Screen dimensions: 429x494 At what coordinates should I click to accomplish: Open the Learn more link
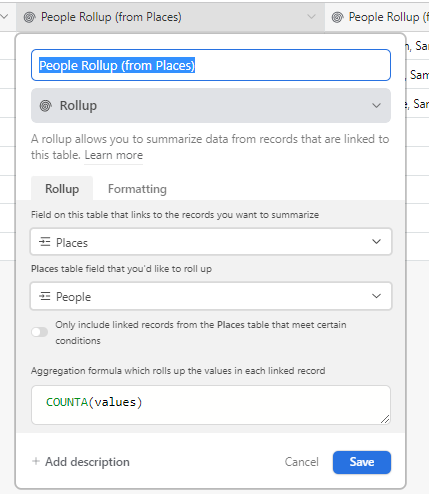tap(114, 155)
